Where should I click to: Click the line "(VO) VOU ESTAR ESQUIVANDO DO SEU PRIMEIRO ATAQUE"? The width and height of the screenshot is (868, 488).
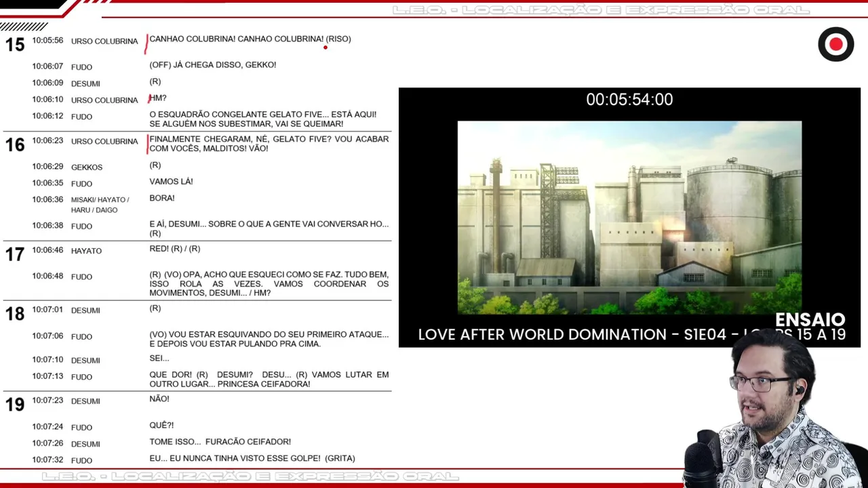tap(269, 339)
